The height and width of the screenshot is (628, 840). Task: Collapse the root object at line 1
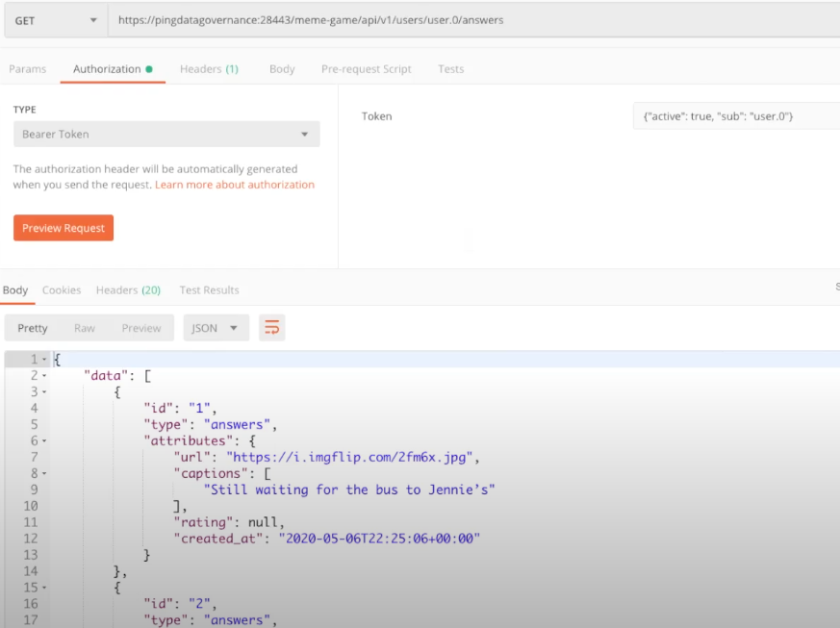click(x=44, y=360)
